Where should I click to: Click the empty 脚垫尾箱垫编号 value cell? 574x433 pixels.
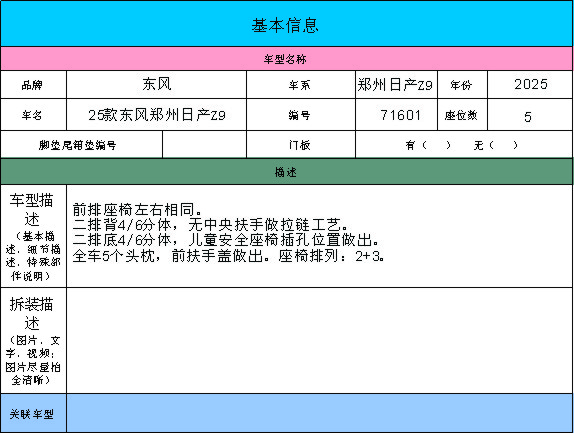point(204,145)
